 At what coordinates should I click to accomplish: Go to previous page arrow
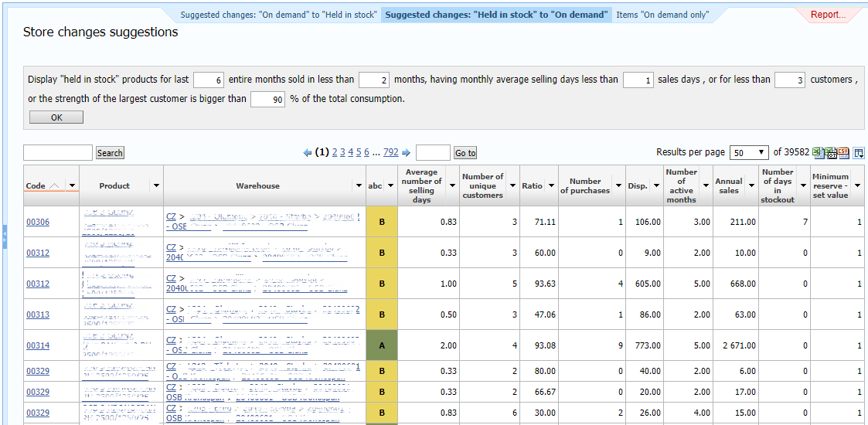308,153
